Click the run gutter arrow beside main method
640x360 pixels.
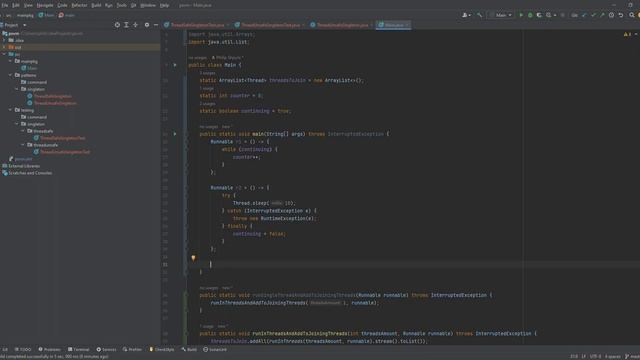[x=175, y=134]
